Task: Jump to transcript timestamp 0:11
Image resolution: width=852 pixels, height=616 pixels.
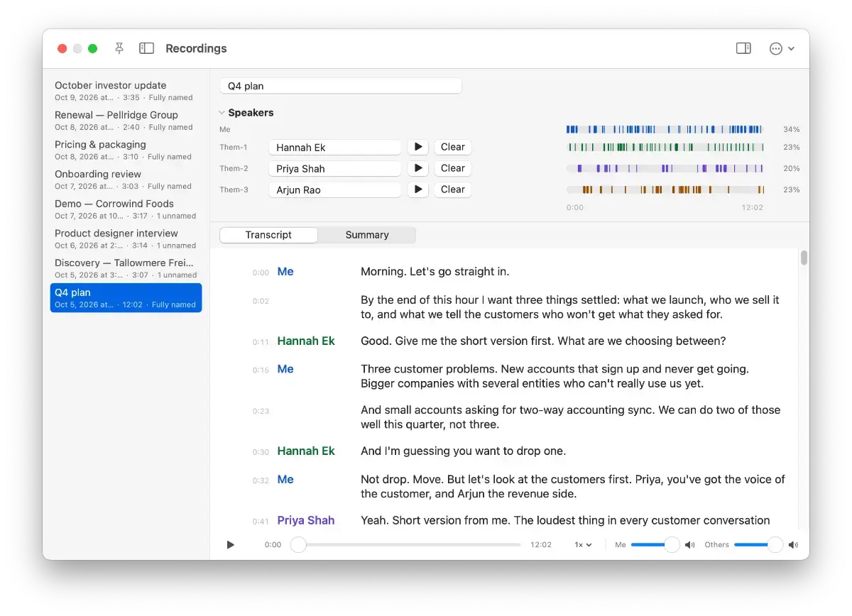Action: click(261, 342)
